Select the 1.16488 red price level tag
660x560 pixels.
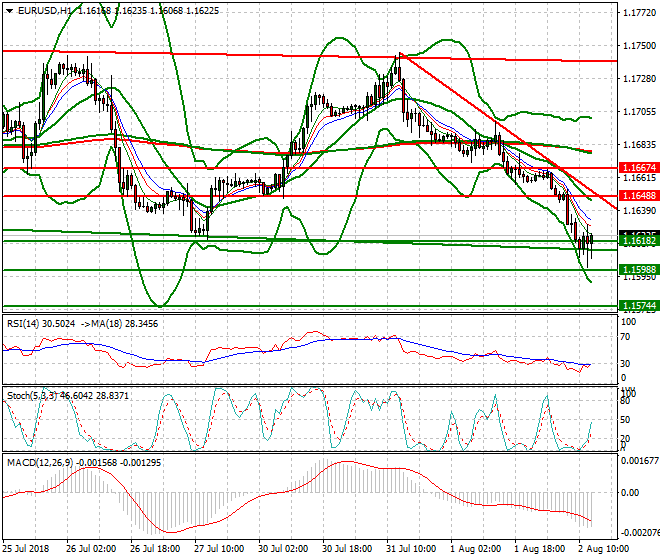638,196
